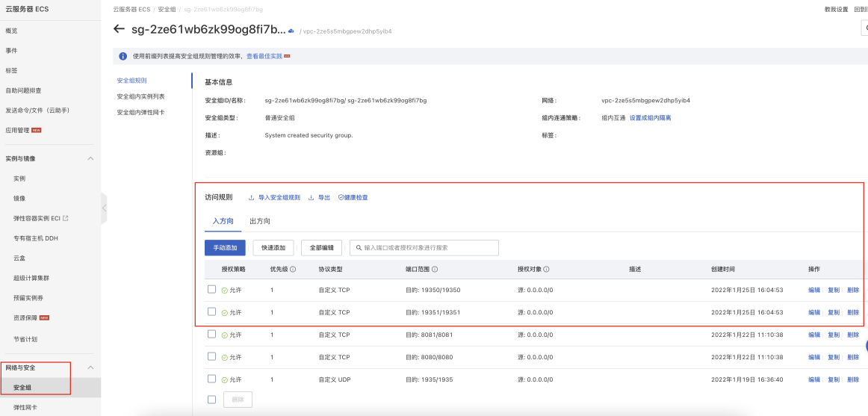Click 云服务器 ECS in the breadcrumb
The height and width of the screenshot is (416, 868).
click(131, 10)
